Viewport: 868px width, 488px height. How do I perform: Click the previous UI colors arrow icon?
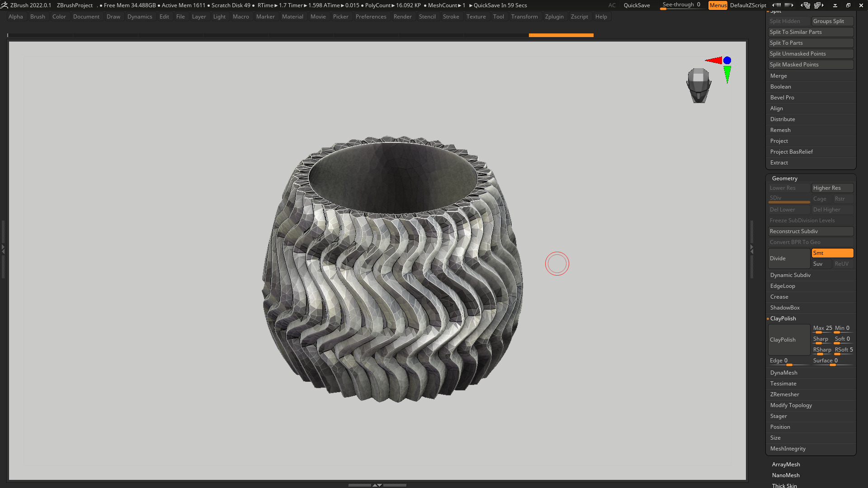click(x=776, y=5)
